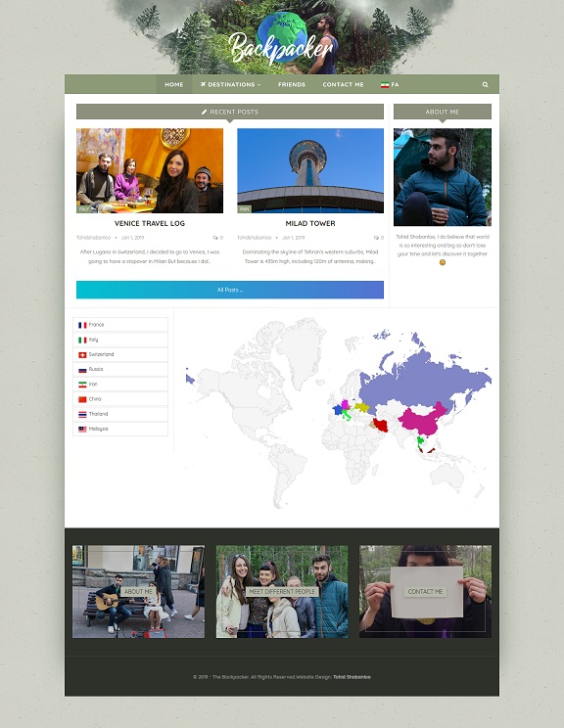This screenshot has width=564, height=728.
Task: Click the All Posts gradient button
Action: click(x=230, y=290)
